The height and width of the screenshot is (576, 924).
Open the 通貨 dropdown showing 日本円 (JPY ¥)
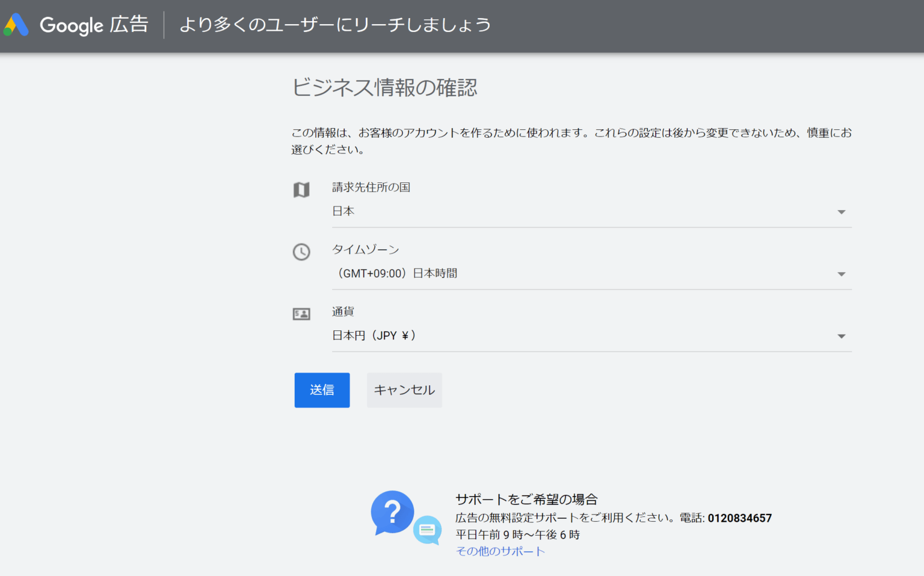[591, 335]
